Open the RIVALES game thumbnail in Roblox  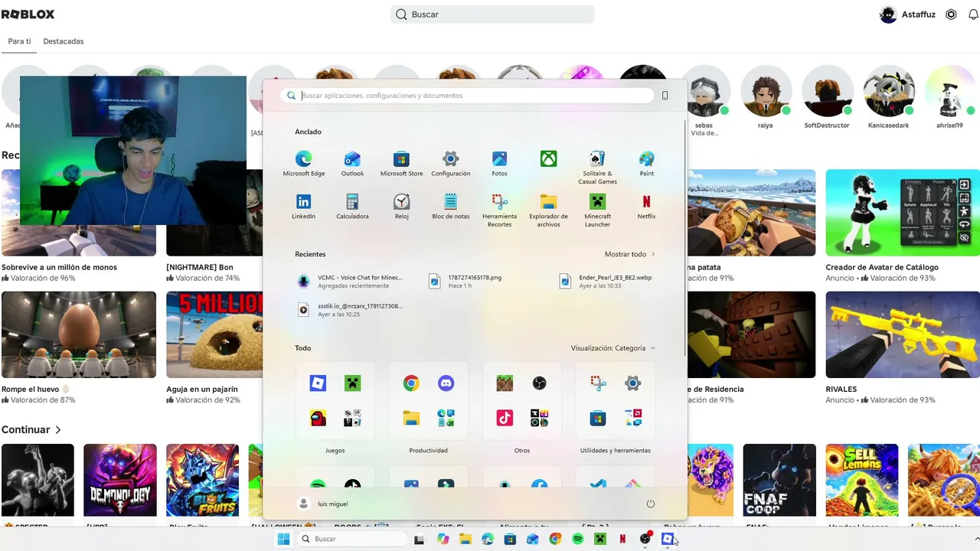point(903,334)
